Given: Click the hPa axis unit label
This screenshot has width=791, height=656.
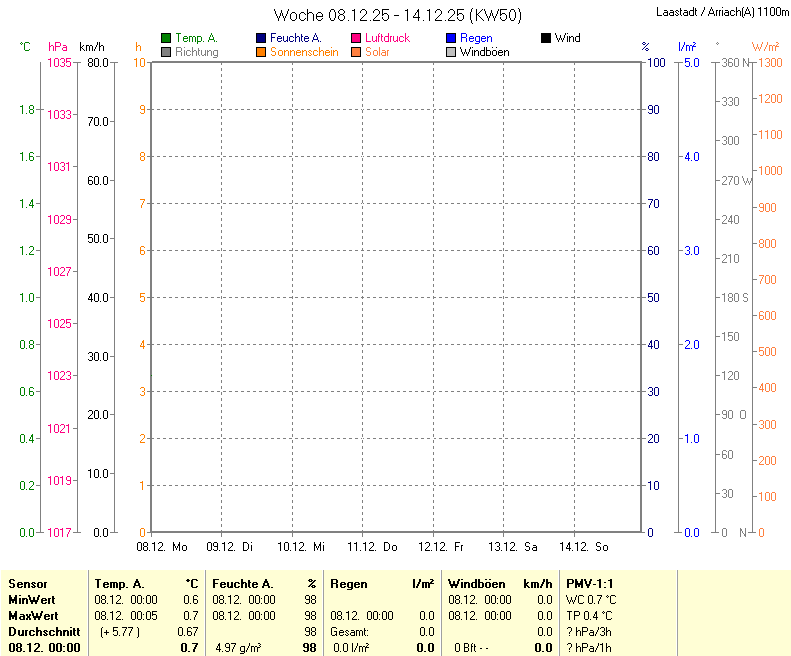Looking at the screenshot, I should point(58,47).
